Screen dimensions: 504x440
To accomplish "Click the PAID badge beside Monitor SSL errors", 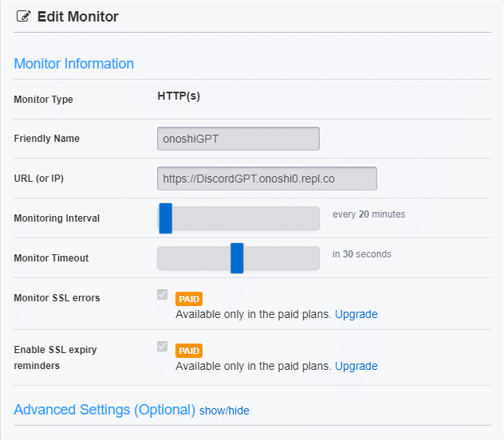I will [x=189, y=299].
